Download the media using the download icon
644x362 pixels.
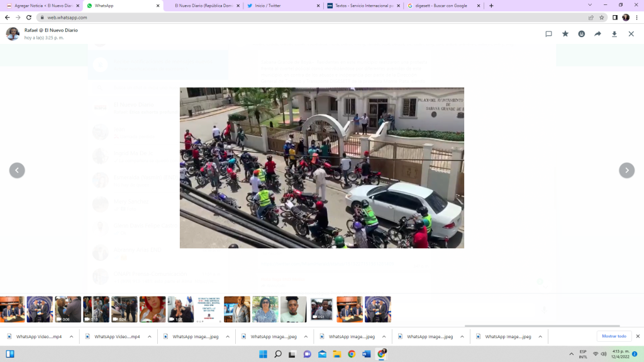tap(614, 34)
